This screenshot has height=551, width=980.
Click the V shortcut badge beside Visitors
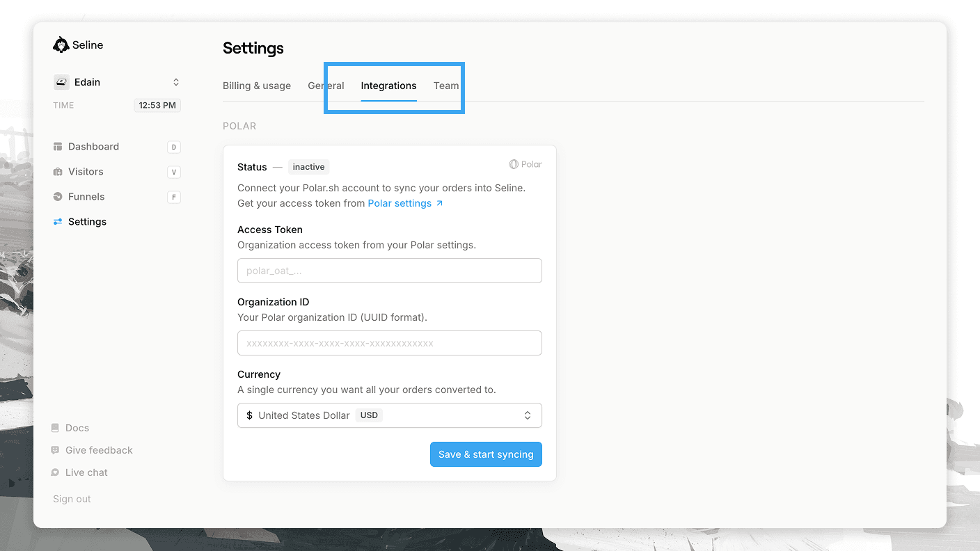click(x=174, y=172)
